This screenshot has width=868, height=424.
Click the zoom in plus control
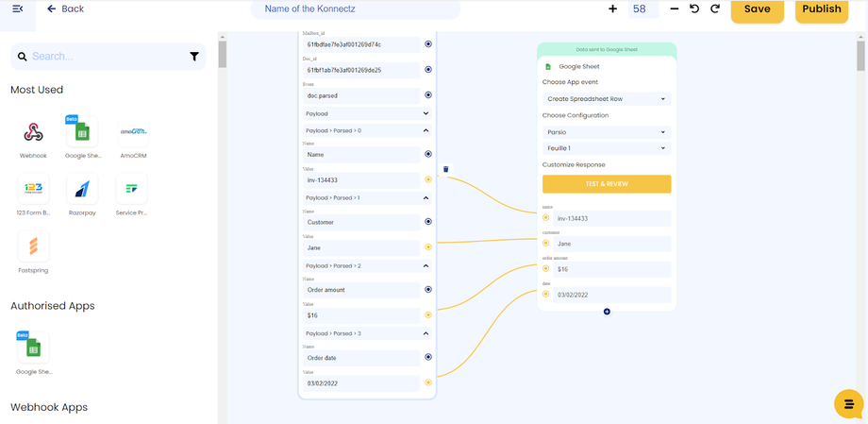(x=612, y=8)
